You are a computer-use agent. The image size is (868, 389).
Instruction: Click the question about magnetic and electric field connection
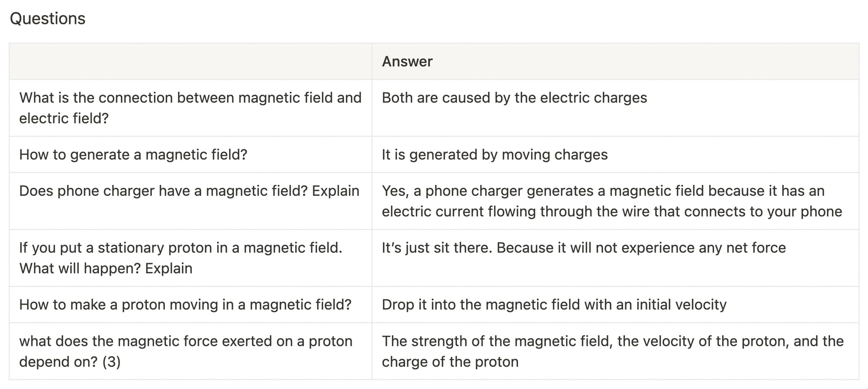tap(190, 108)
